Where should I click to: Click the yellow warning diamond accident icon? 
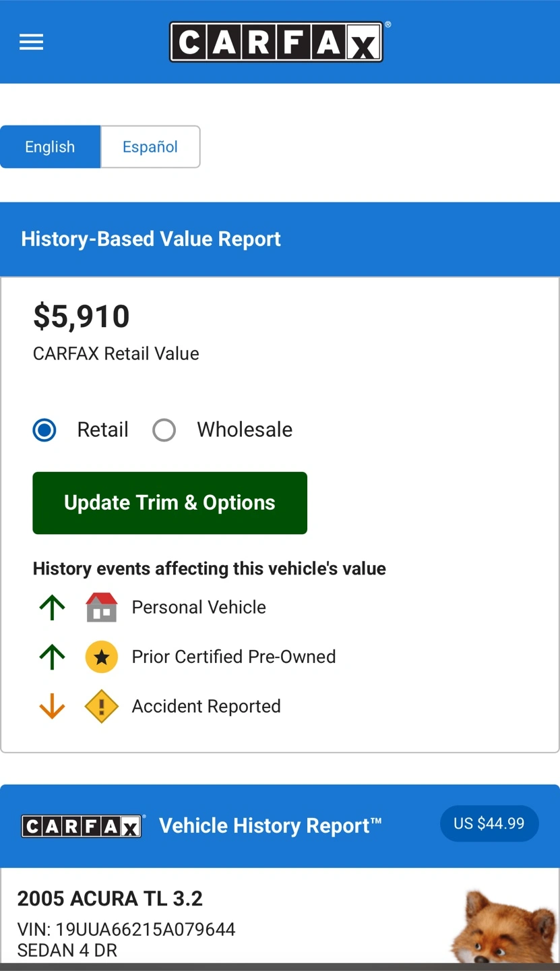[102, 707]
